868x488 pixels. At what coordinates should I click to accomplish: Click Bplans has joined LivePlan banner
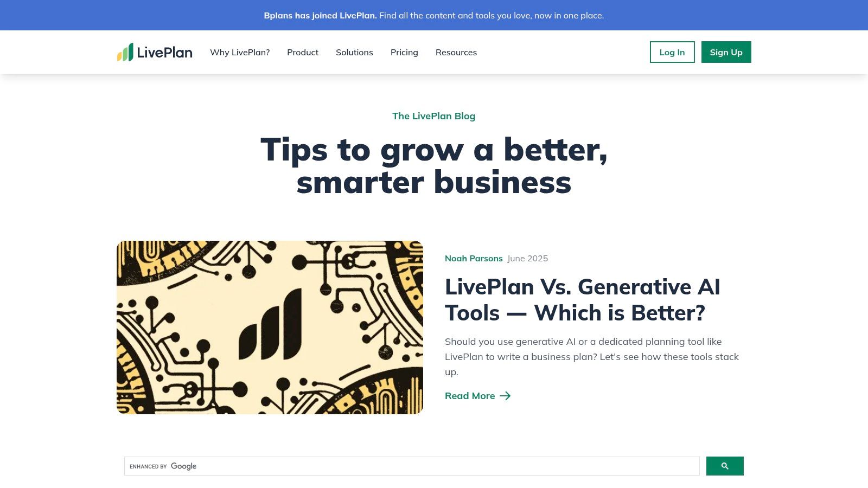[x=320, y=15]
